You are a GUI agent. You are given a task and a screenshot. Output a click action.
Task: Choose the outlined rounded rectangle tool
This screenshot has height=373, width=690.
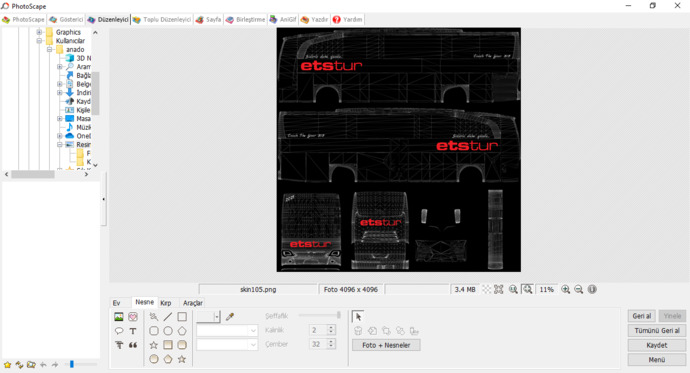pyautogui.click(x=154, y=331)
